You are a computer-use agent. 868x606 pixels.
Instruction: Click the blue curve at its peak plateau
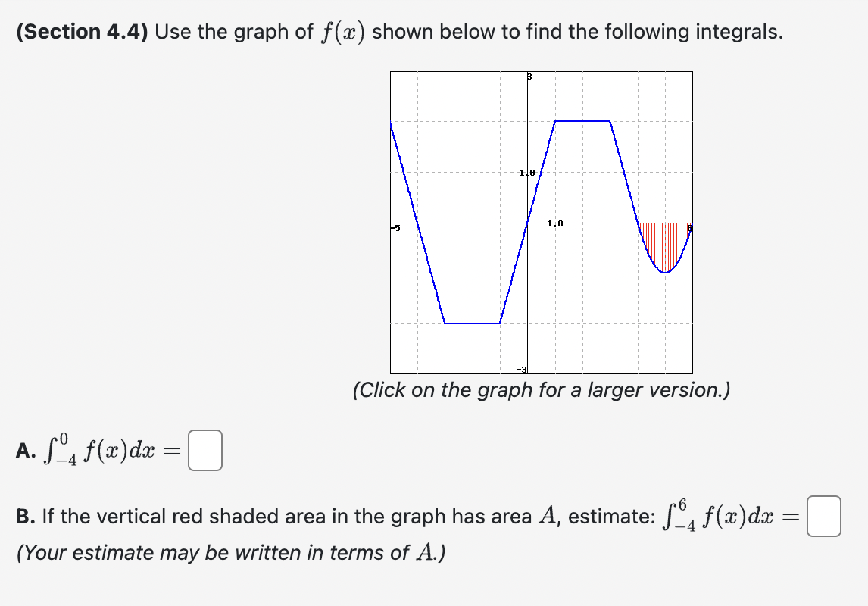(x=582, y=120)
